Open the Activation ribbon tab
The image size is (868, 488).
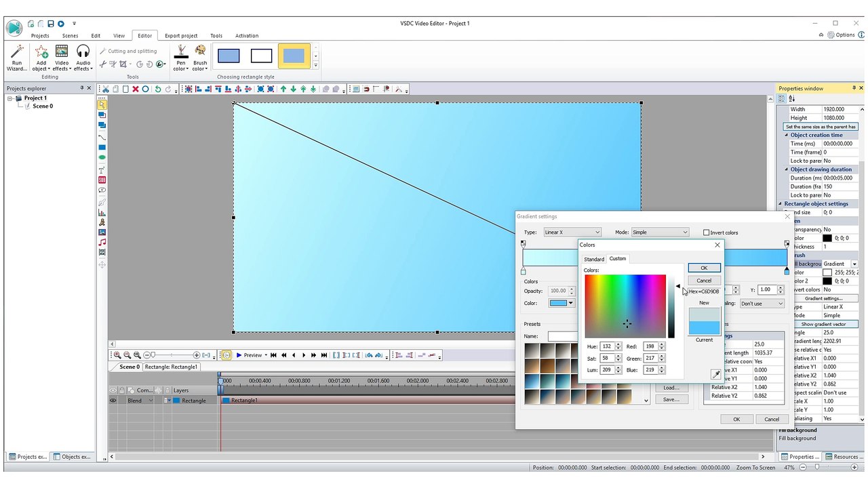(x=247, y=36)
